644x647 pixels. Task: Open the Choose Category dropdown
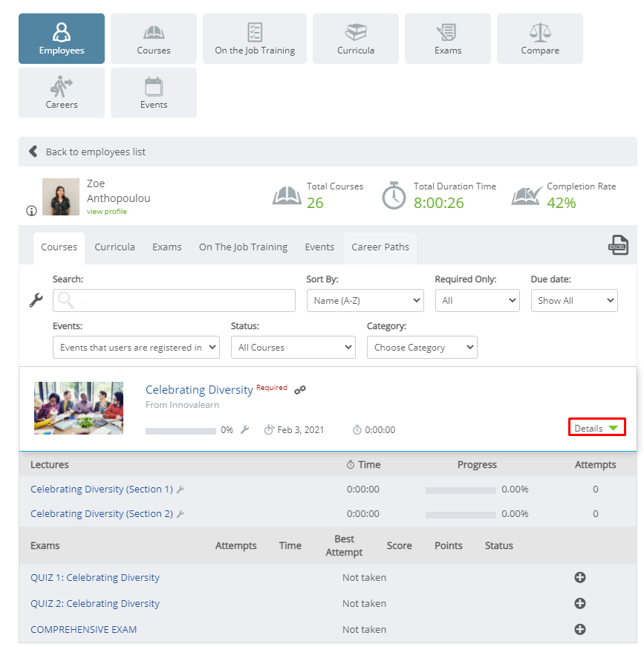point(422,348)
